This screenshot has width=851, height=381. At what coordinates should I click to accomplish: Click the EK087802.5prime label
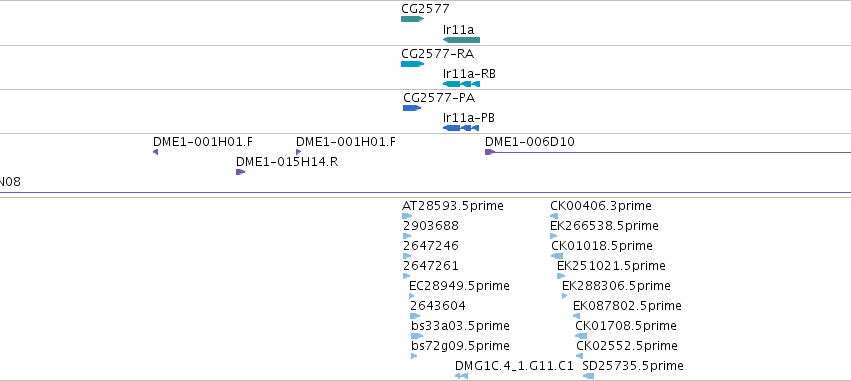click(627, 306)
